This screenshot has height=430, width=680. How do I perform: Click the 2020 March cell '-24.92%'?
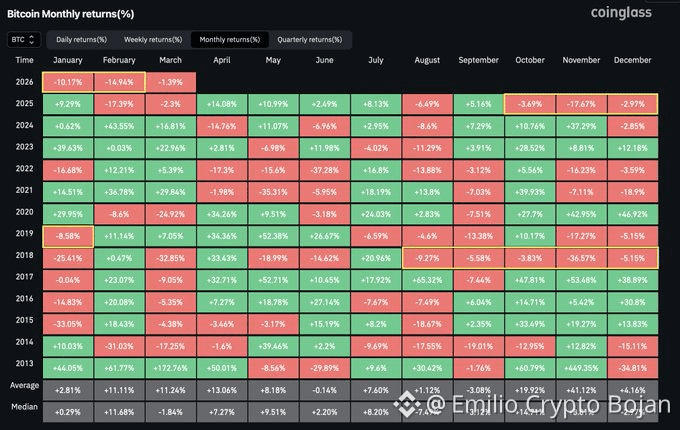click(x=170, y=214)
